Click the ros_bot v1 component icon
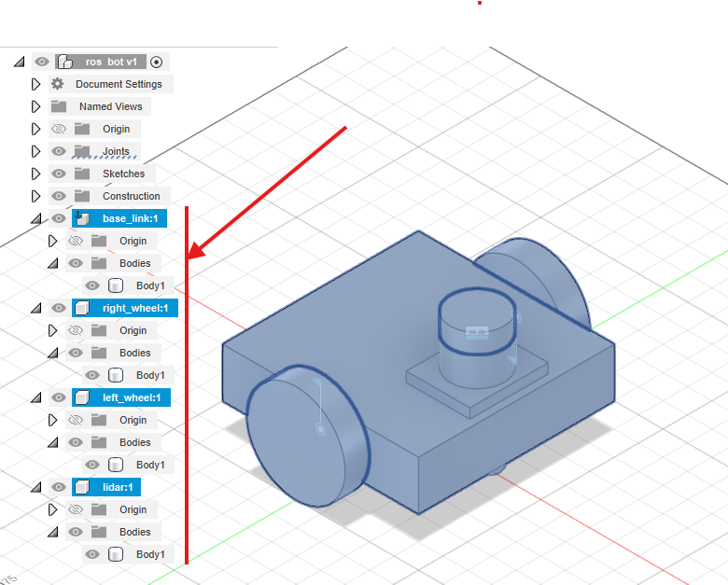This screenshot has width=728, height=585. (x=65, y=62)
